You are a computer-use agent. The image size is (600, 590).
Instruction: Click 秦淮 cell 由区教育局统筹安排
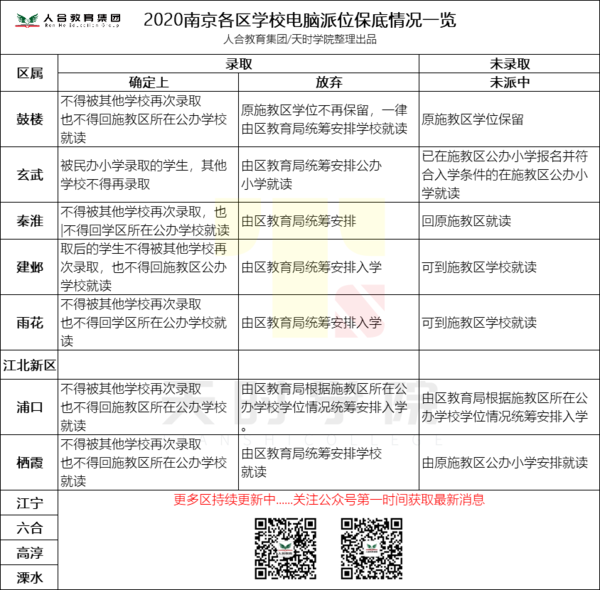coord(329,221)
